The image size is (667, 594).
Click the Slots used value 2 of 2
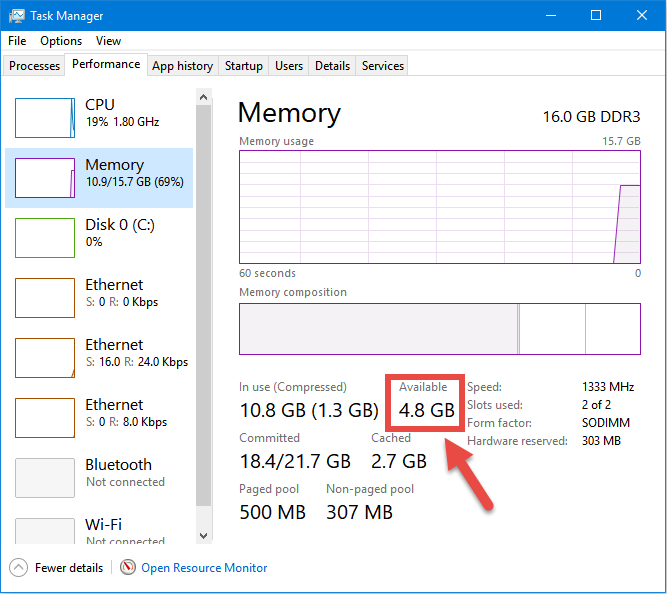pyautogui.click(x=596, y=405)
